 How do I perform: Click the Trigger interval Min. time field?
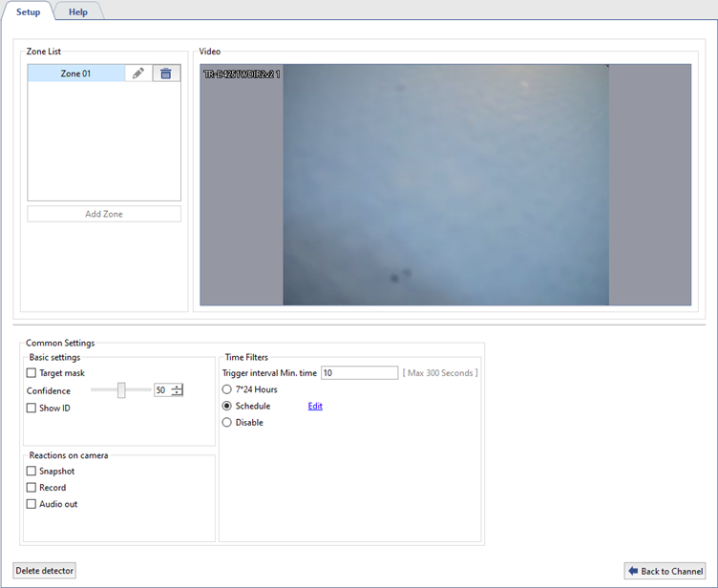[359, 373]
